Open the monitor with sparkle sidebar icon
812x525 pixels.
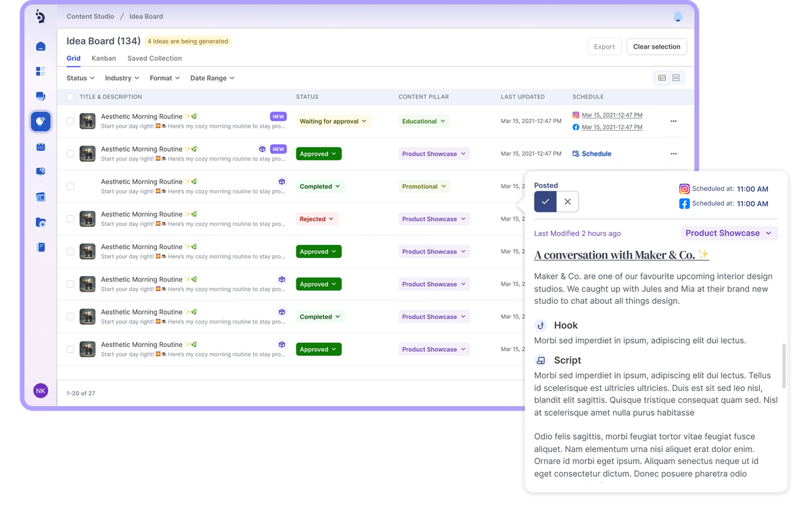[x=41, y=172]
